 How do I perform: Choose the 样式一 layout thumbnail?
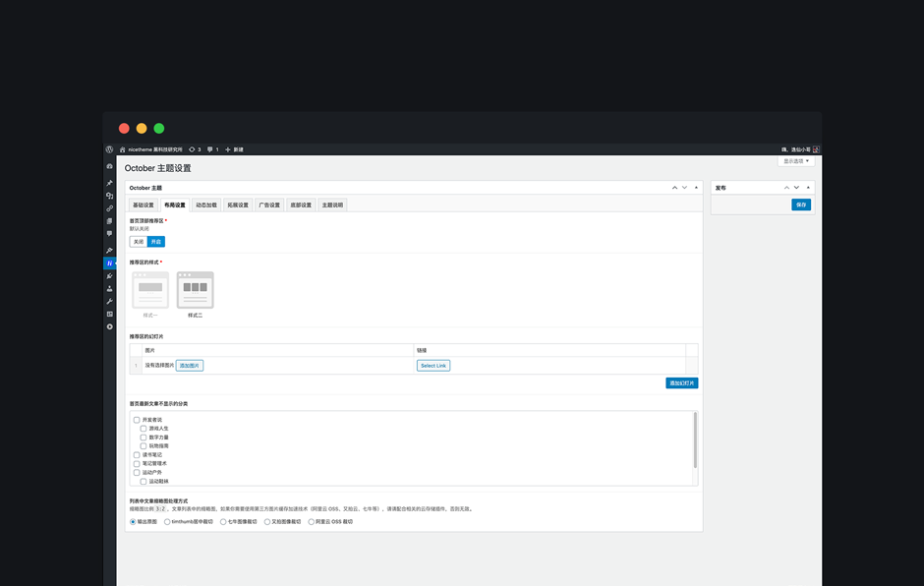tap(150, 290)
